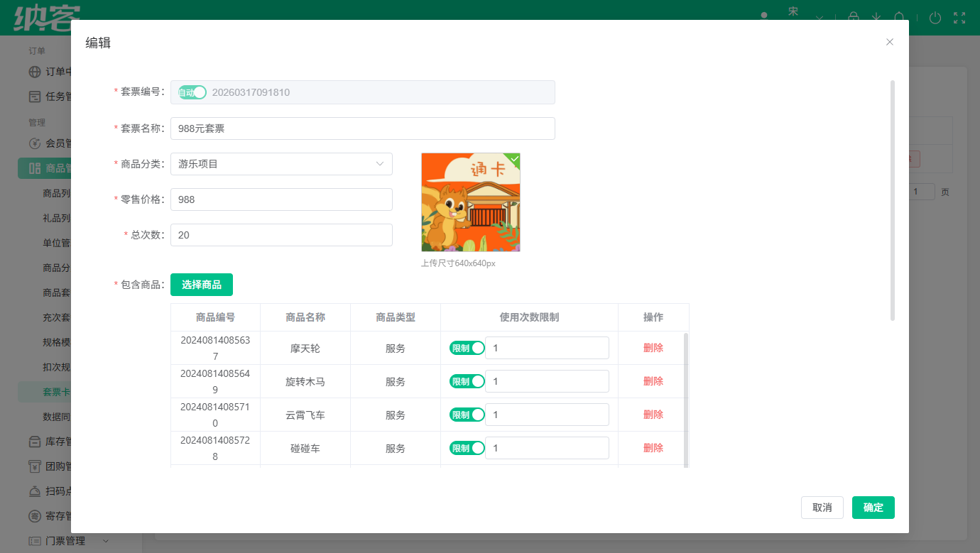Click the 取消 button

point(822,508)
